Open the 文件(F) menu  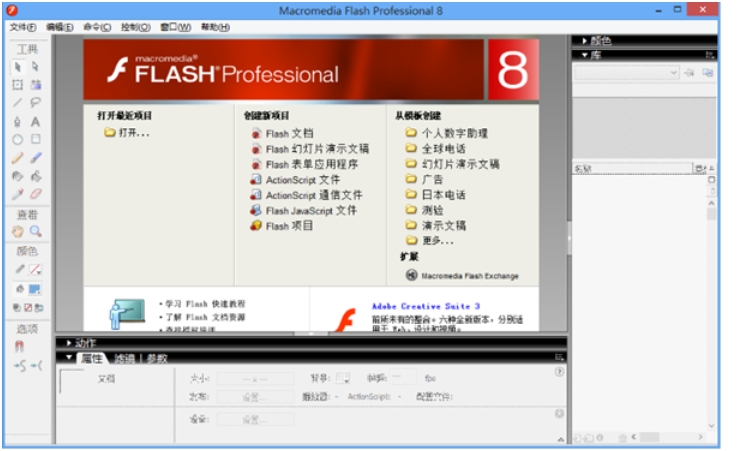coord(23,27)
